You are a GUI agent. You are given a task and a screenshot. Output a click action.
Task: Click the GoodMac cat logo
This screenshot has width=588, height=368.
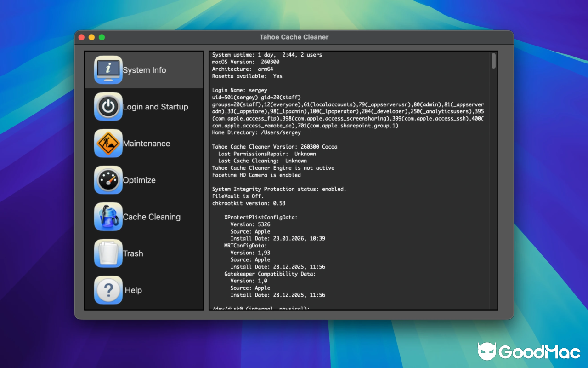[488, 351]
